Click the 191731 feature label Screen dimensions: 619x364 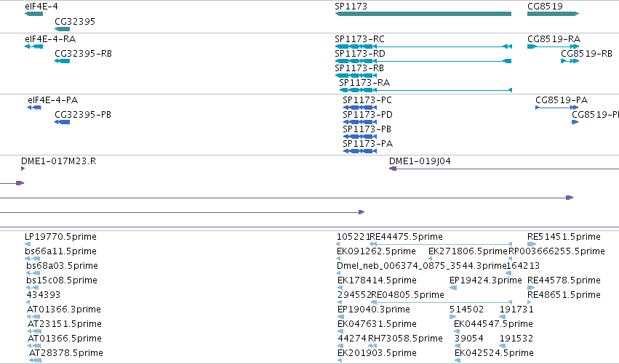pyautogui.click(x=516, y=310)
